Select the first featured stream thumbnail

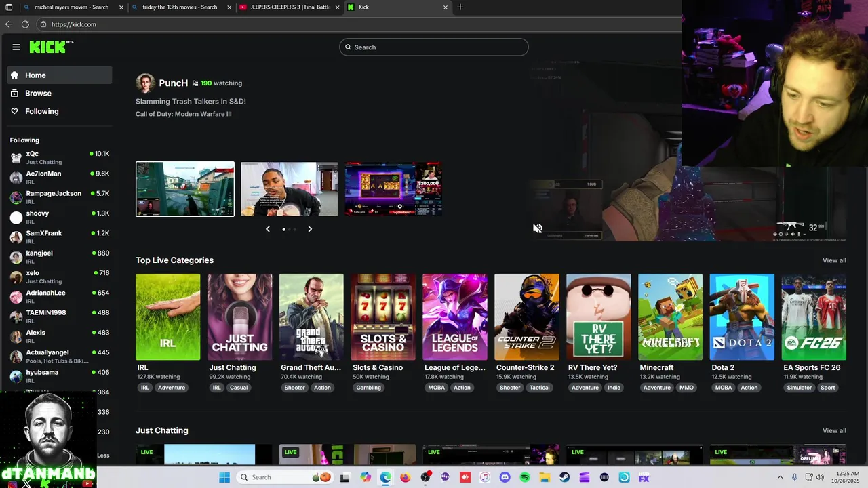pyautogui.click(x=185, y=189)
